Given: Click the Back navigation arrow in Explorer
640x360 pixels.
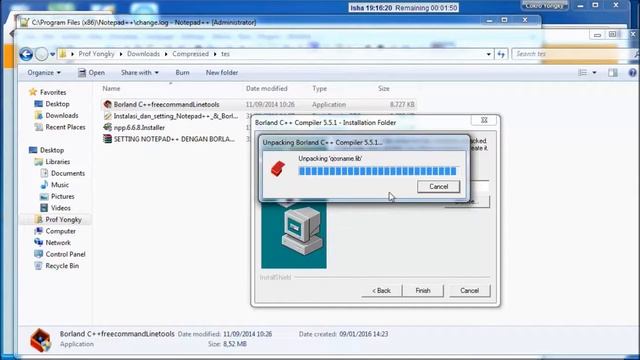Looking at the screenshot, I should coord(26,54).
